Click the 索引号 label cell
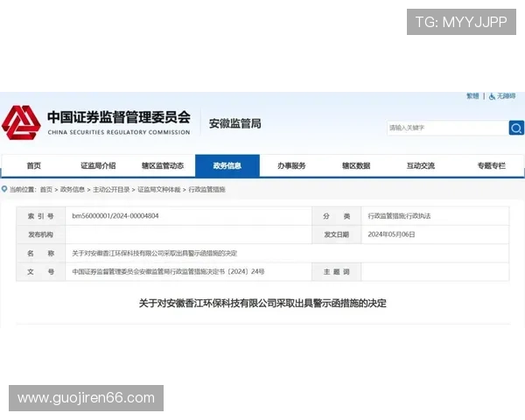The width and height of the screenshot is (525, 420). [40, 216]
